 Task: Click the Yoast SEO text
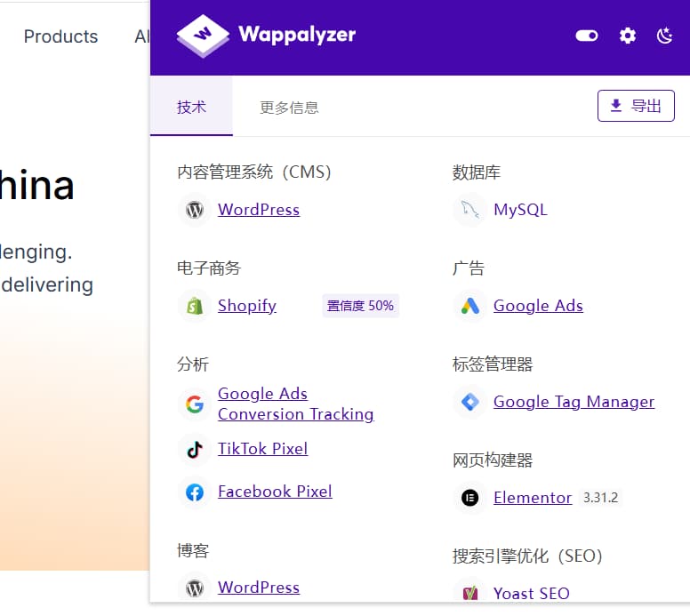click(x=532, y=594)
